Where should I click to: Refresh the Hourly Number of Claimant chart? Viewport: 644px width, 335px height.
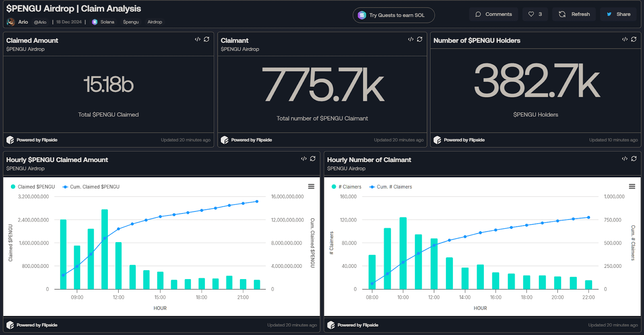(634, 159)
